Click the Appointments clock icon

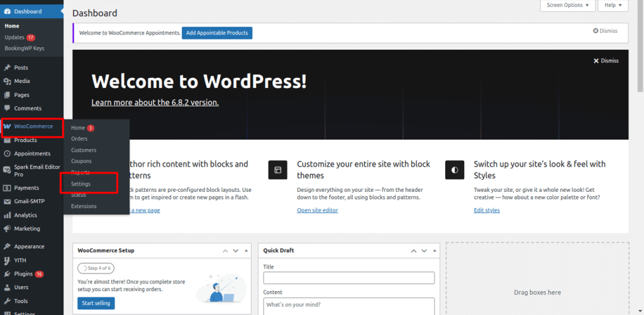point(7,153)
